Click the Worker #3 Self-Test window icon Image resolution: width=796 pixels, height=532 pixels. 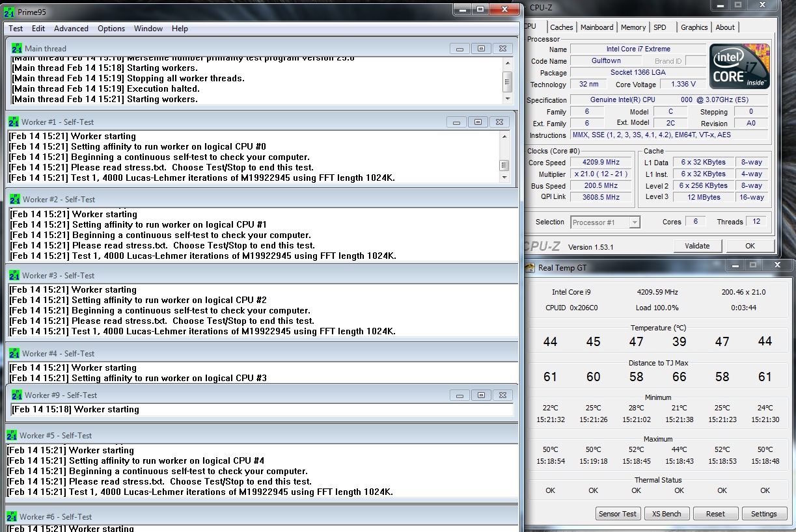point(14,276)
